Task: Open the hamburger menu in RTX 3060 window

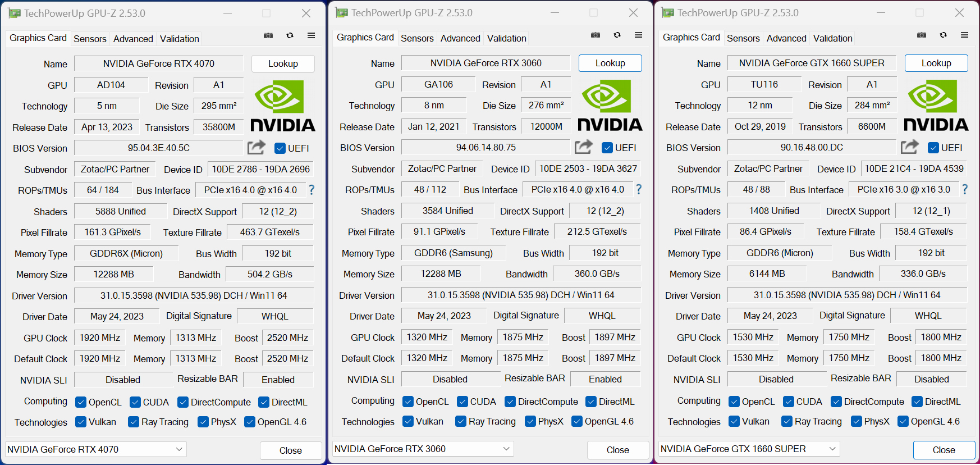Action: tap(638, 35)
